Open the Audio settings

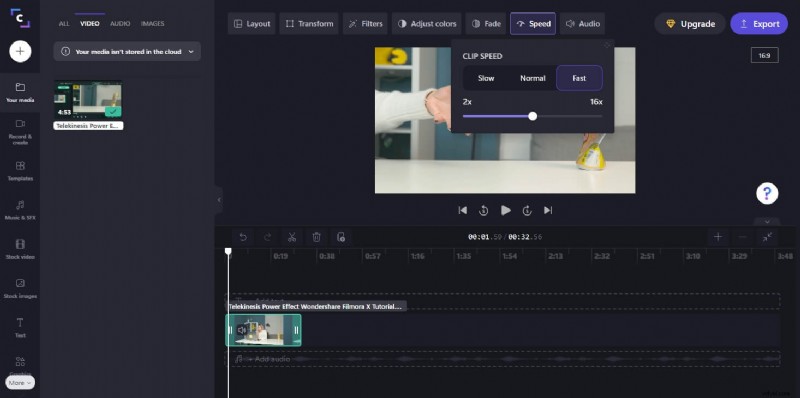(582, 23)
